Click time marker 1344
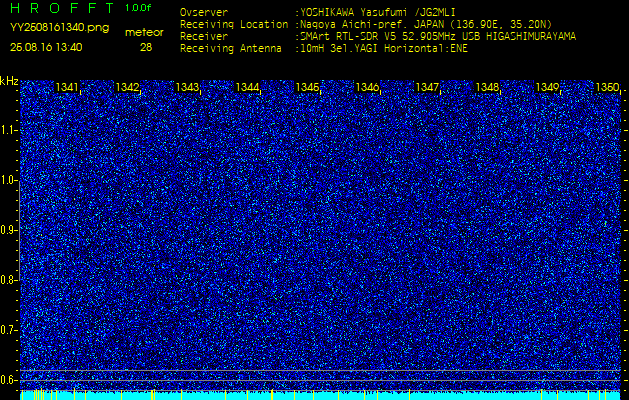629x400 pixels. [248, 87]
